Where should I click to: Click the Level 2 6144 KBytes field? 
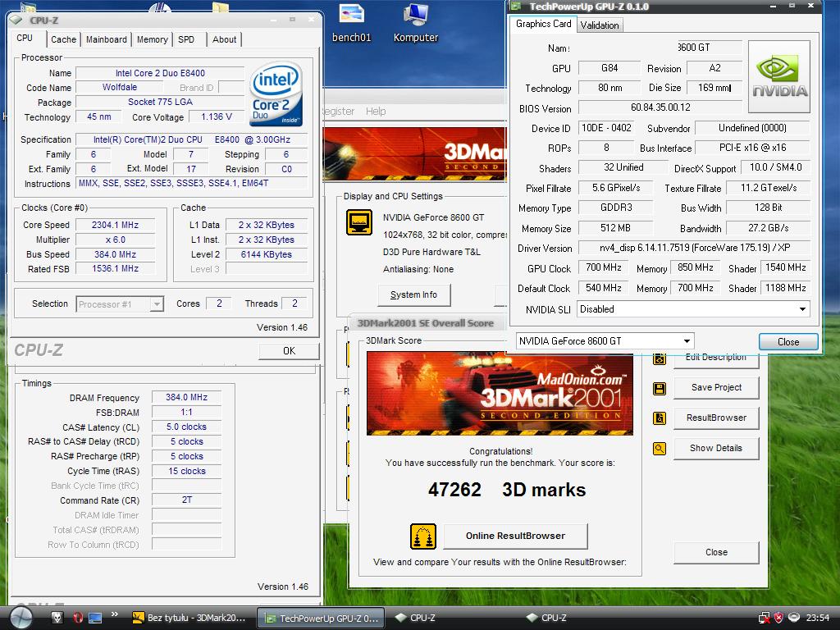(x=267, y=254)
